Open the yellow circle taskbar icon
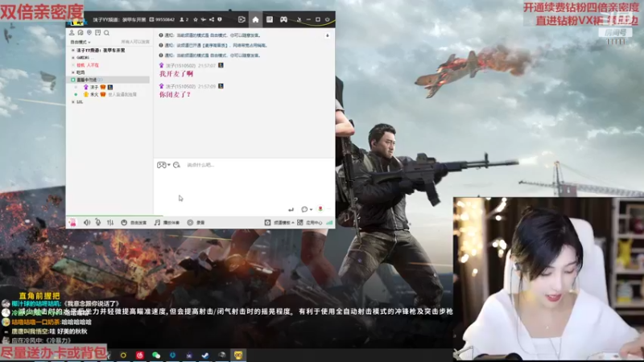This screenshot has width=644, height=362. [x=123, y=355]
